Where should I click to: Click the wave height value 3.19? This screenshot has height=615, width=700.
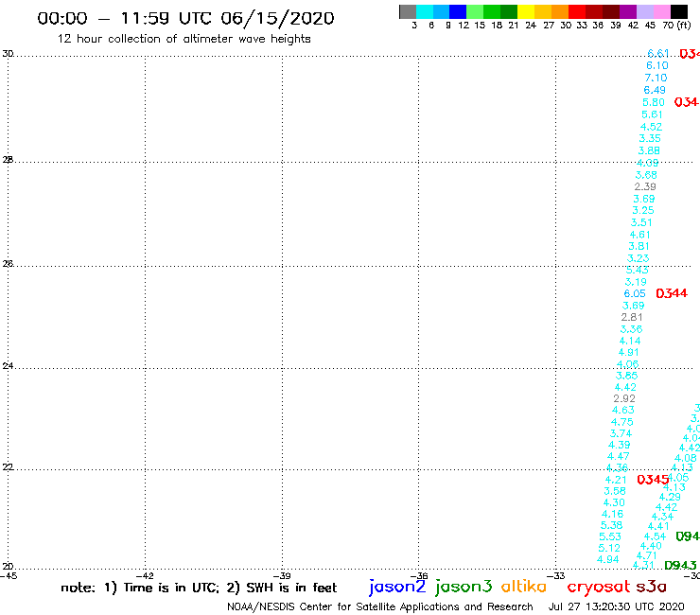[636, 282]
